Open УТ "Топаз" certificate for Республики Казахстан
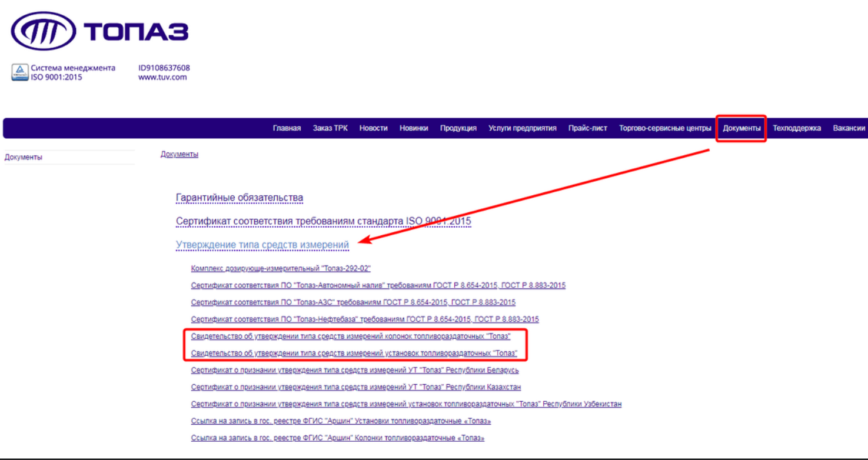Screen dimensions: 868x460 pyautogui.click(x=356, y=388)
